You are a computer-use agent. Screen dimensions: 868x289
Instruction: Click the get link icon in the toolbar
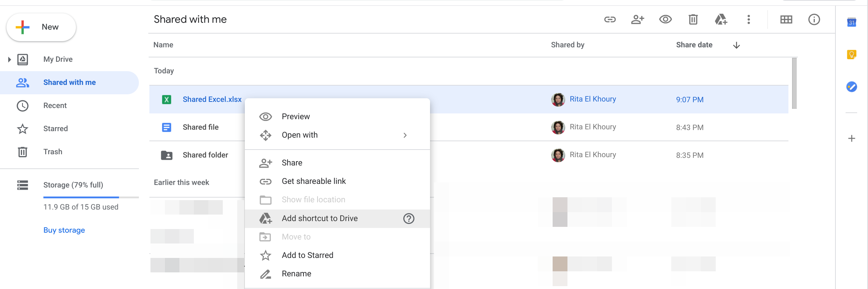click(610, 20)
